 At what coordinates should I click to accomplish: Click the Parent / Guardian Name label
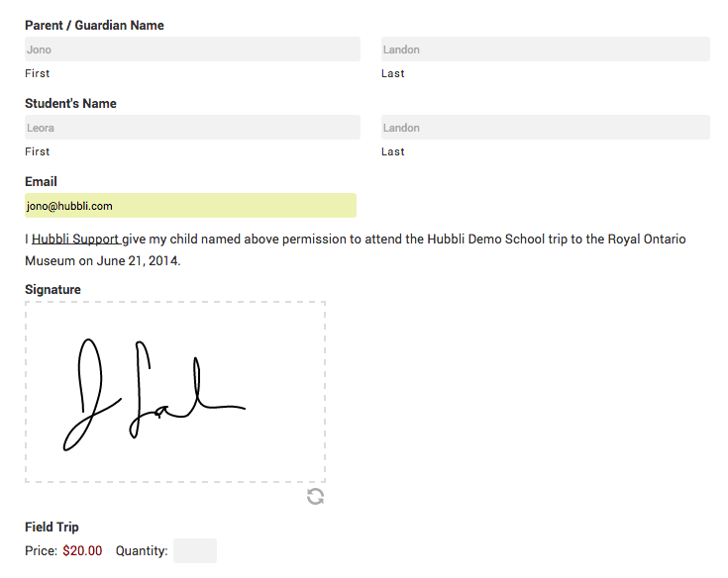[x=94, y=25]
